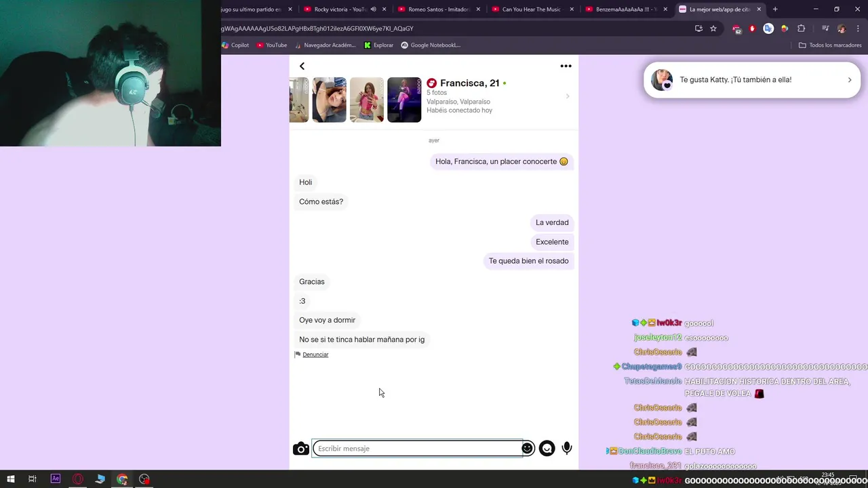Click the microphone voice message icon
This screenshot has width=868, height=488.
click(x=567, y=448)
